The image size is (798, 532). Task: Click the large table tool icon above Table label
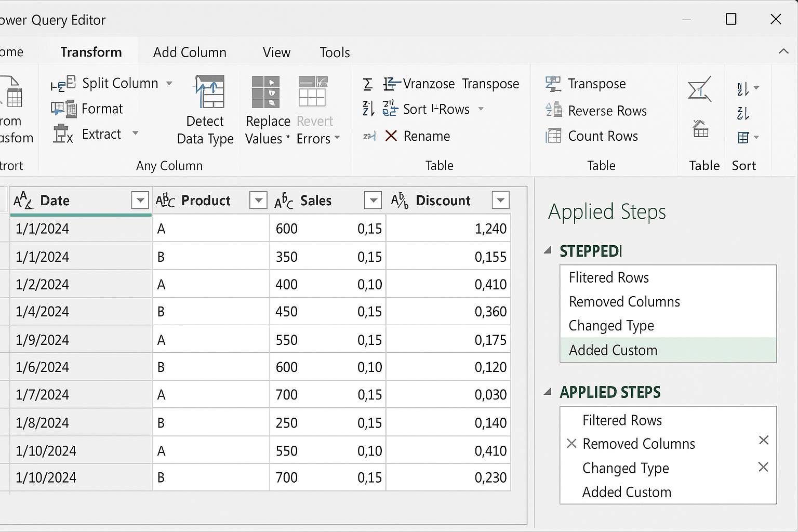699,89
